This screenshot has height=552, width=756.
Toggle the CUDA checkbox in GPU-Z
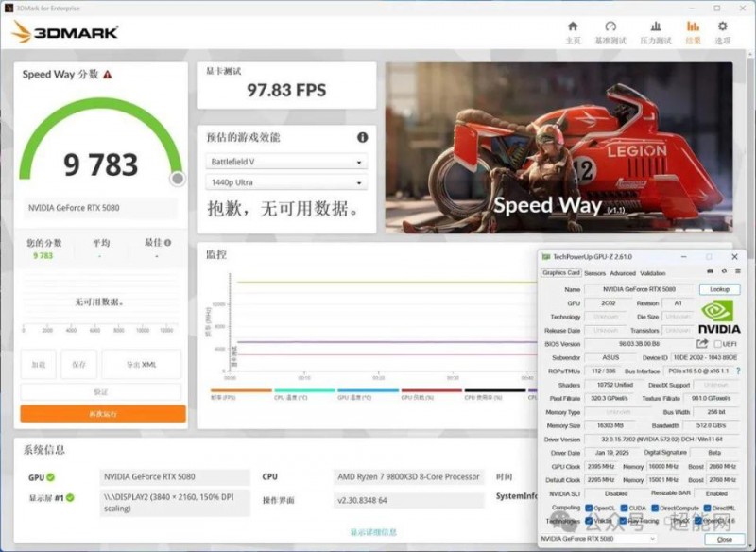click(624, 508)
